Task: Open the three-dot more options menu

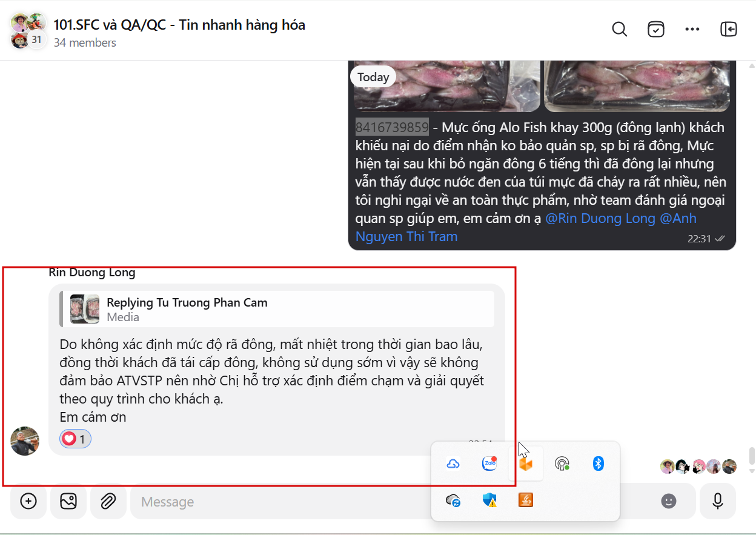Action: pos(692,29)
